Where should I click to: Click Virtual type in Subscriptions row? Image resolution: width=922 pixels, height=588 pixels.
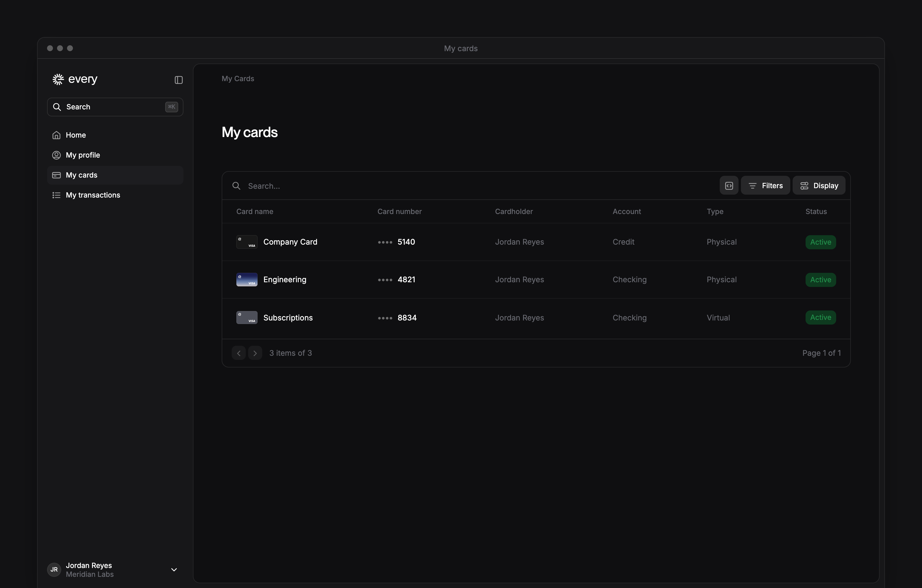point(718,318)
